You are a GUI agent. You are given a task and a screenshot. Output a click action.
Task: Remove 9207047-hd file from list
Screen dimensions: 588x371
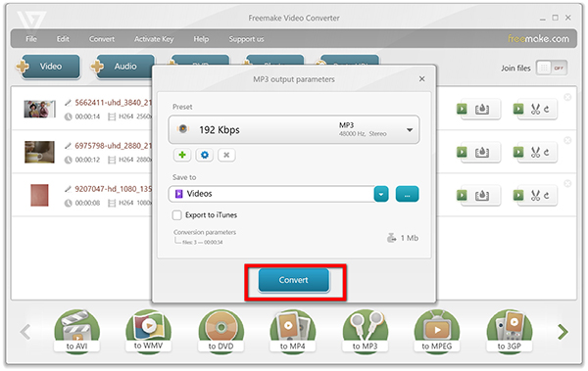coord(567,183)
